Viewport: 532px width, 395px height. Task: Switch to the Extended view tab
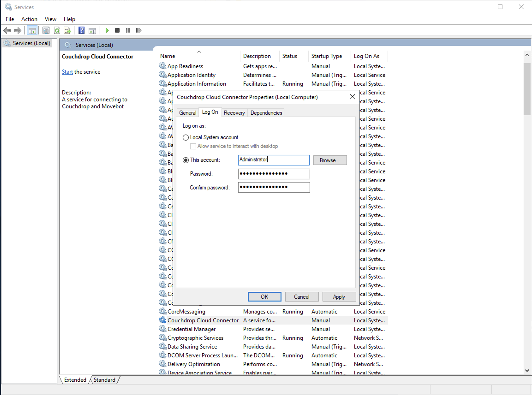coord(75,380)
